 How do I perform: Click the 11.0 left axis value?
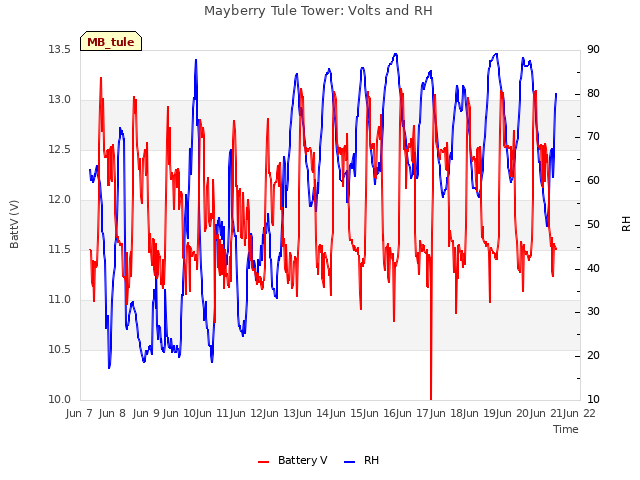tap(60, 300)
